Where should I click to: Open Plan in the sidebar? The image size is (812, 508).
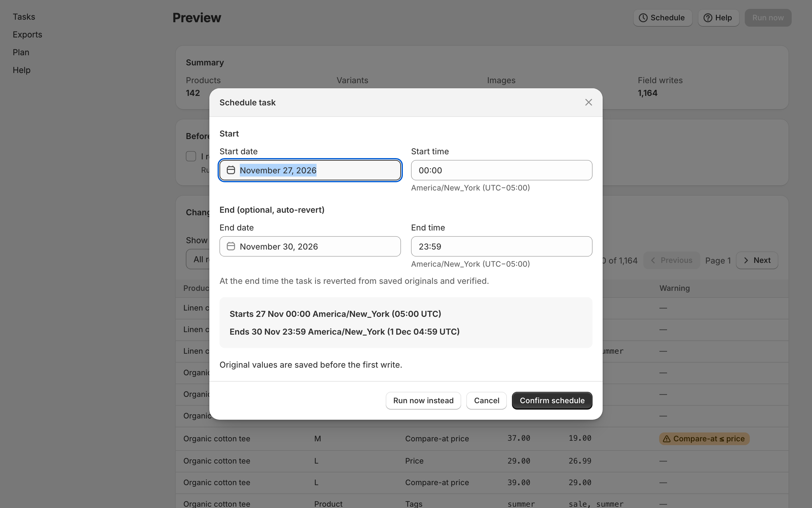21,52
